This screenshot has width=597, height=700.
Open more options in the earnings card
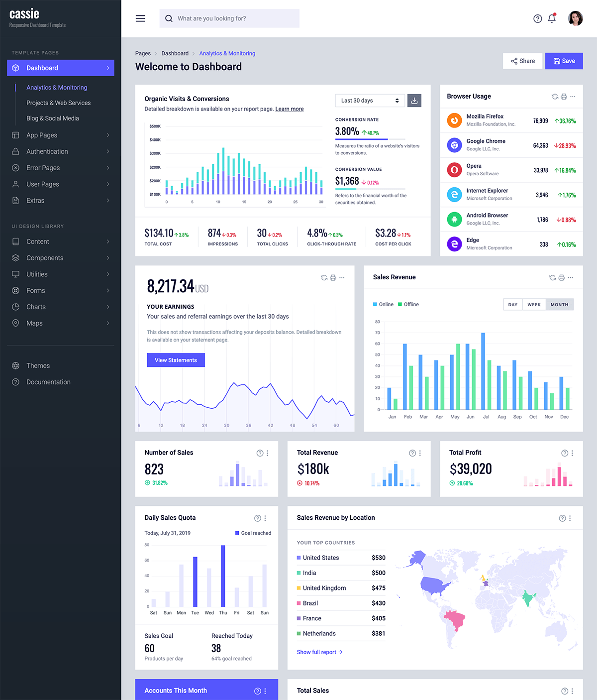(x=342, y=278)
